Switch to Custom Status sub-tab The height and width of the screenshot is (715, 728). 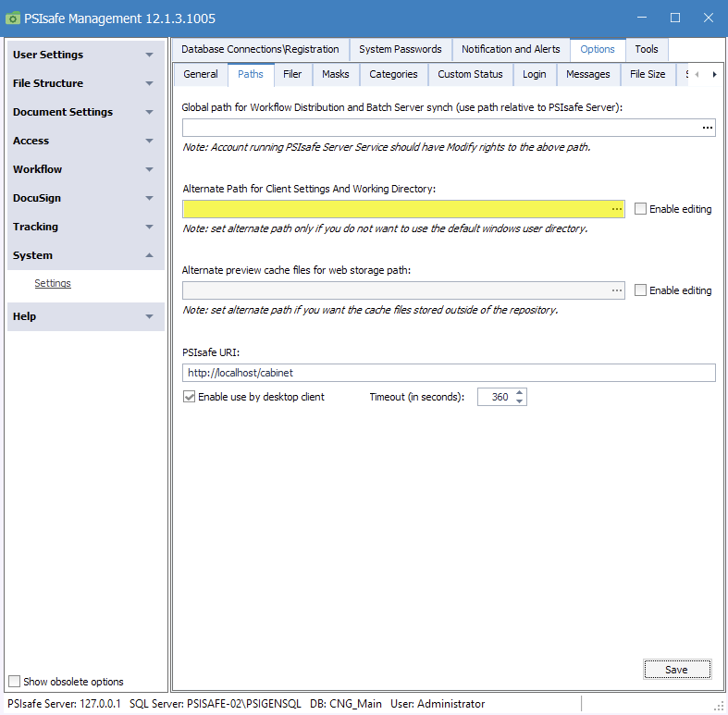point(470,74)
